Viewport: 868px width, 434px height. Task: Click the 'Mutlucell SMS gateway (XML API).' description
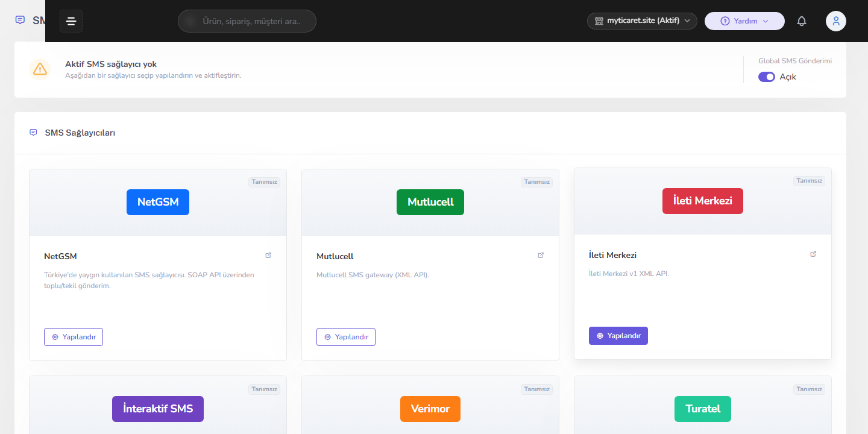click(x=373, y=275)
